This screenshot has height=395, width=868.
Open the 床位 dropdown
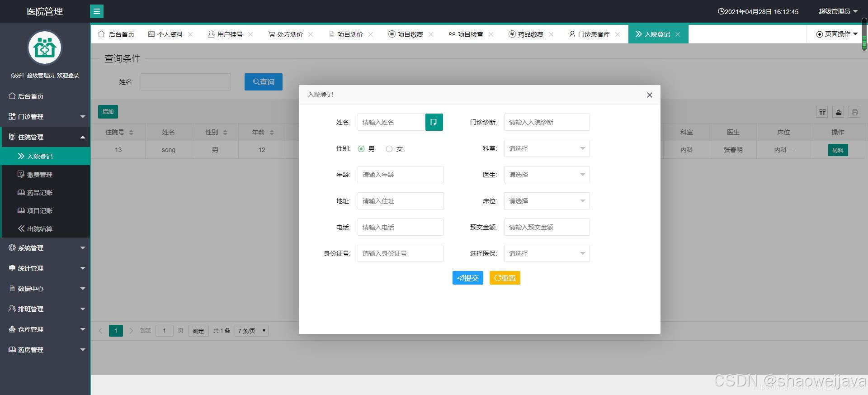coord(547,201)
